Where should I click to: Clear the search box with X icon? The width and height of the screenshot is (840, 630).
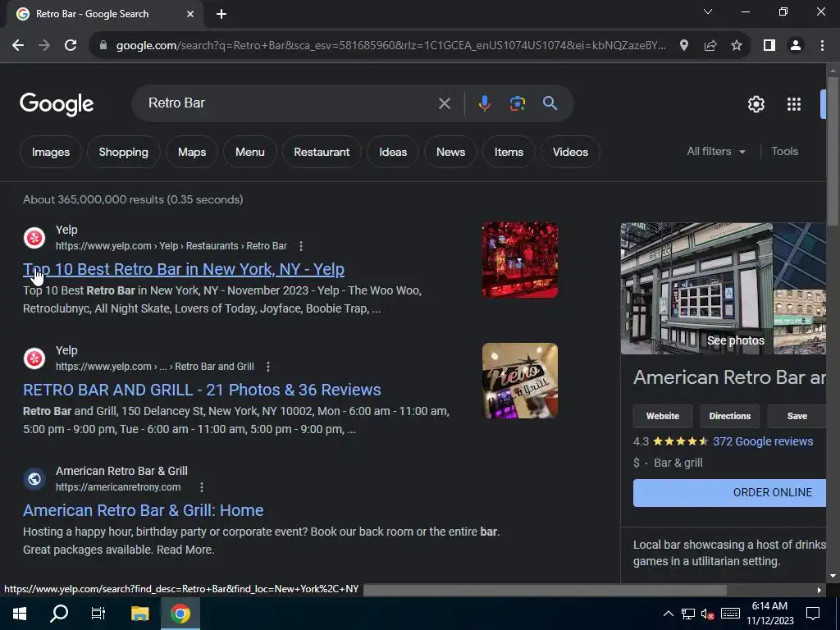[444, 103]
